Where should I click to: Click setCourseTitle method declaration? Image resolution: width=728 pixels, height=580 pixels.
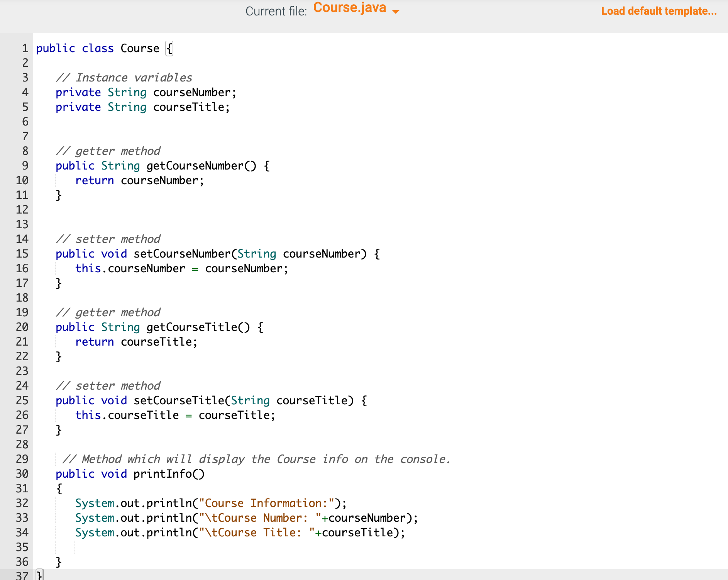point(211,400)
